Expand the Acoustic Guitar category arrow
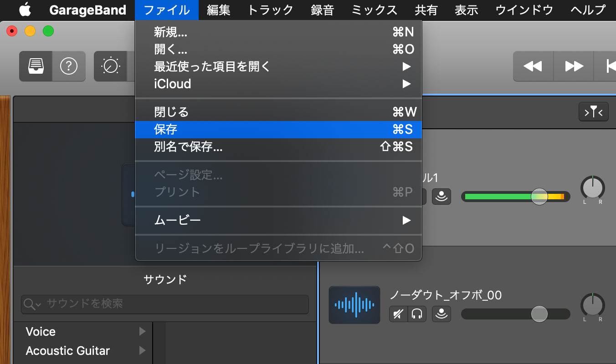This screenshot has height=364, width=616. point(143,350)
